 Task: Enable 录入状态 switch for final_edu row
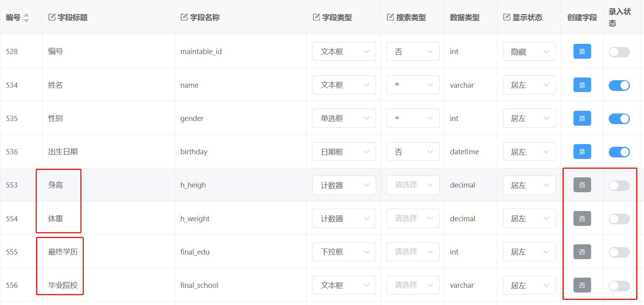pos(619,252)
